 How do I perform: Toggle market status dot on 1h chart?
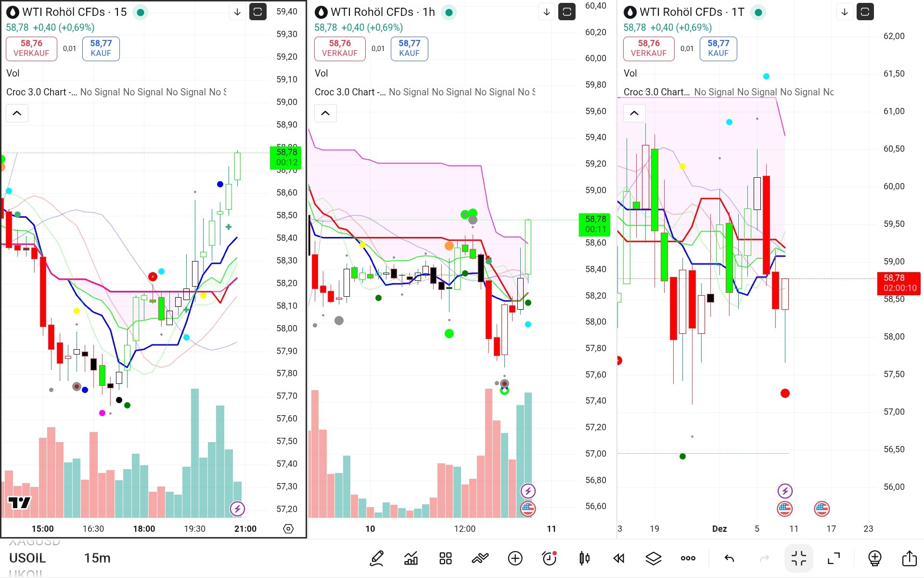coord(449,13)
